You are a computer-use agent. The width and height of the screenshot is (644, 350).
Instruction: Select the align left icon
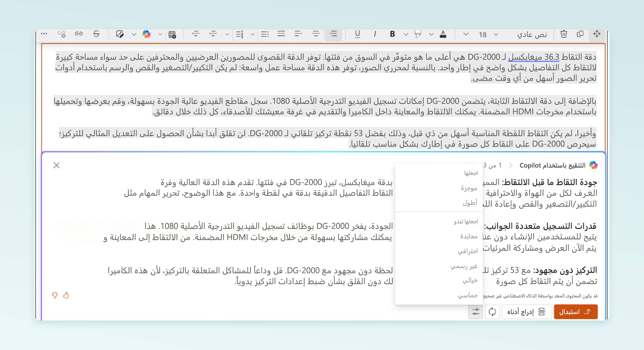pyautogui.click(x=298, y=34)
